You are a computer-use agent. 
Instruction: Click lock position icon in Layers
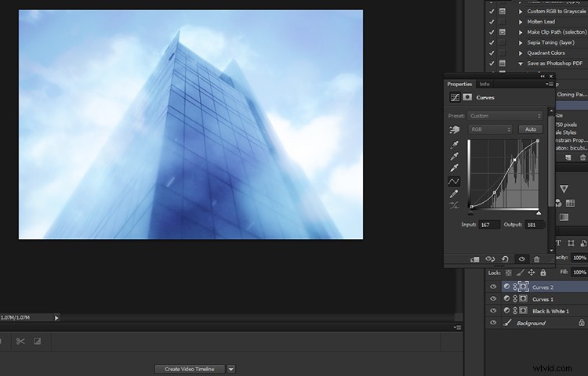[x=532, y=273]
